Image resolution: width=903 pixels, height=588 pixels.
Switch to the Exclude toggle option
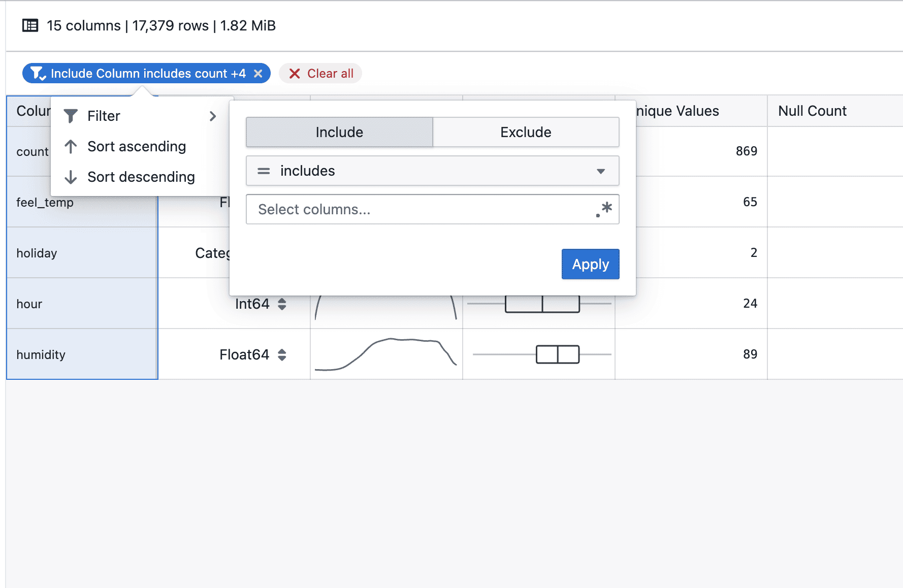pyautogui.click(x=526, y=132)
